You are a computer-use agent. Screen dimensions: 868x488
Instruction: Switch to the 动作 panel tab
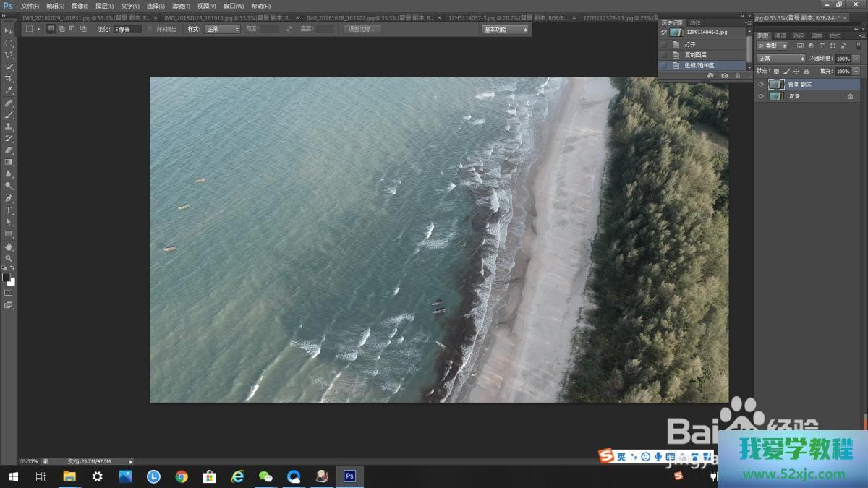point(694,22)
